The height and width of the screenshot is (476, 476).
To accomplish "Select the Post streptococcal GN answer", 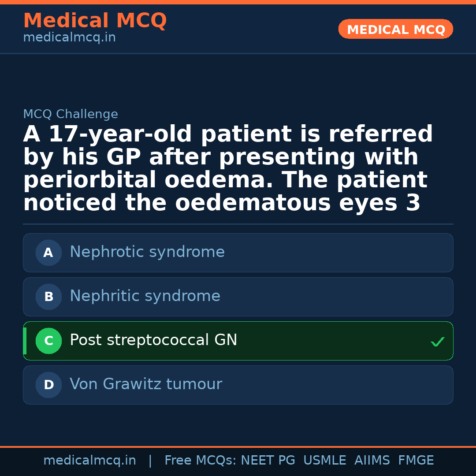I will [153, 340].
